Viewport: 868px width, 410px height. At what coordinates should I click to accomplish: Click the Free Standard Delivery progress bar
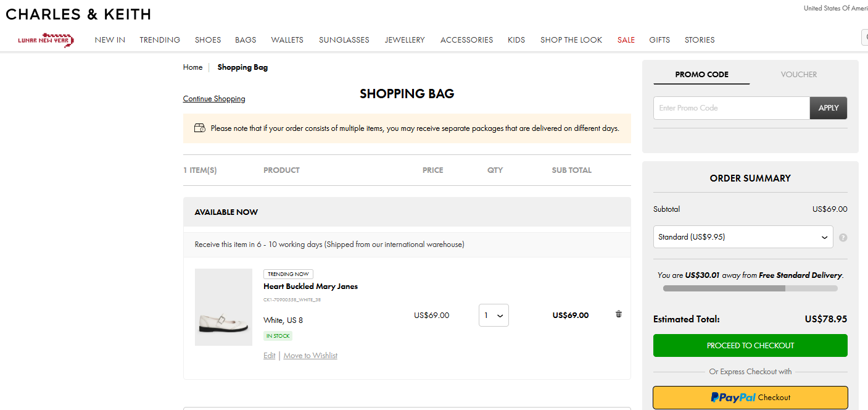pyautogui.click(x=750, y=288)
